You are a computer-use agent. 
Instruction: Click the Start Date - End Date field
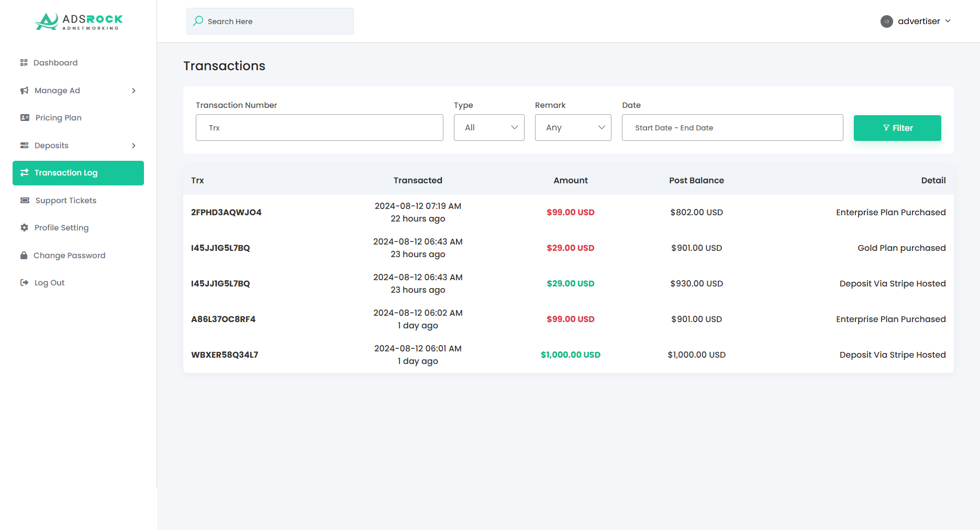click(x=732, y=128)
